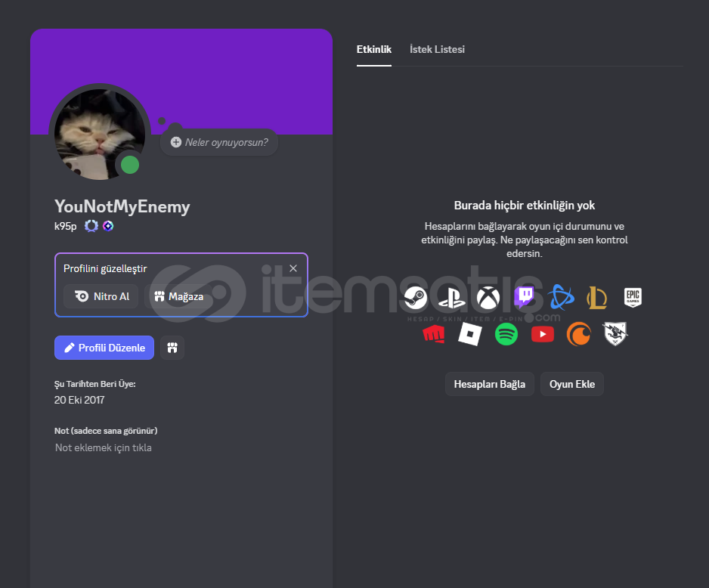Click the Oyun Ekle button
This screenshot has height=588, width=709.
[x=572, y=384]
